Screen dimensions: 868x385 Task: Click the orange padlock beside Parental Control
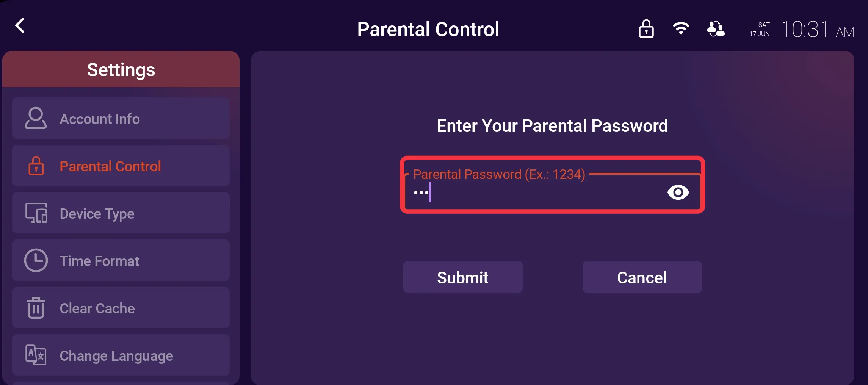pos(36,166)
